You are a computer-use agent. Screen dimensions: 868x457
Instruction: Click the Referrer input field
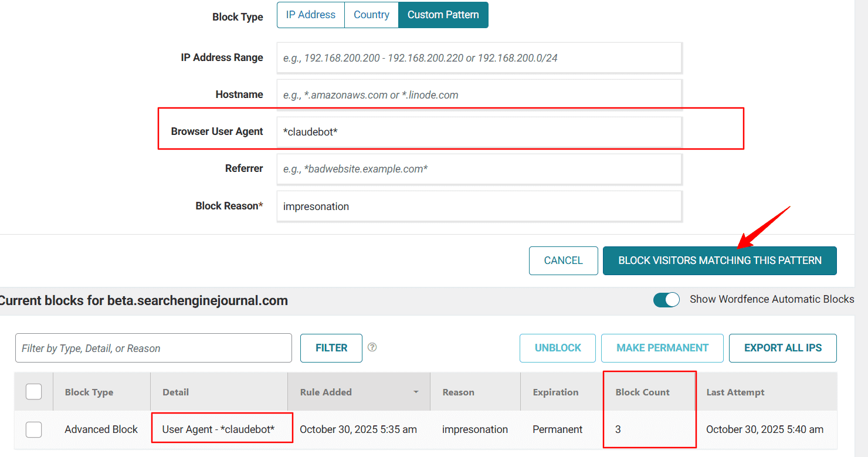tap(479, 169)
